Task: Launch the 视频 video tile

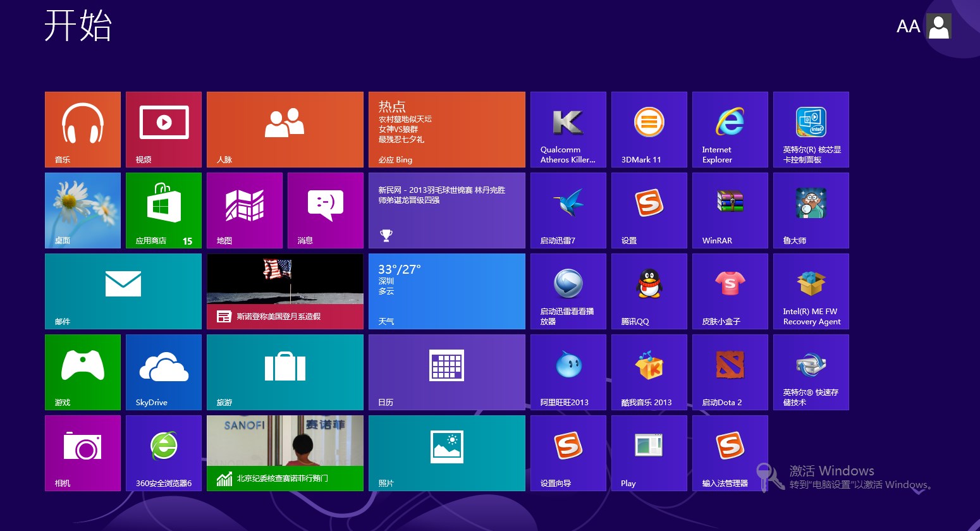Action: [164, 130]
